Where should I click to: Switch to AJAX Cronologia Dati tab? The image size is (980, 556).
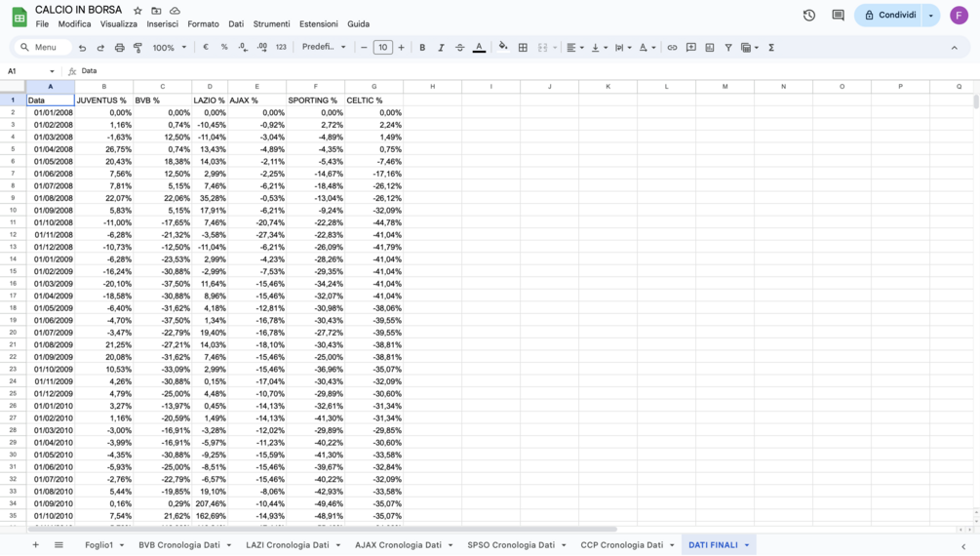click(398, 545)
